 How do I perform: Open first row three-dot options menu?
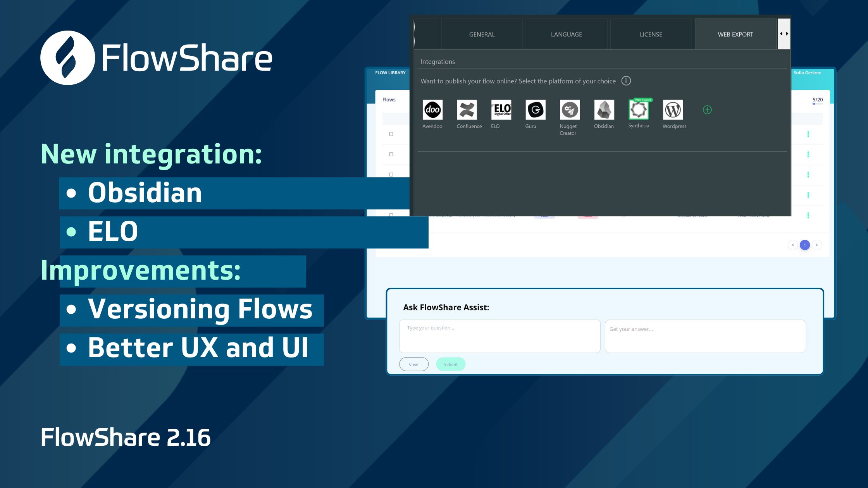coord(808,134)
